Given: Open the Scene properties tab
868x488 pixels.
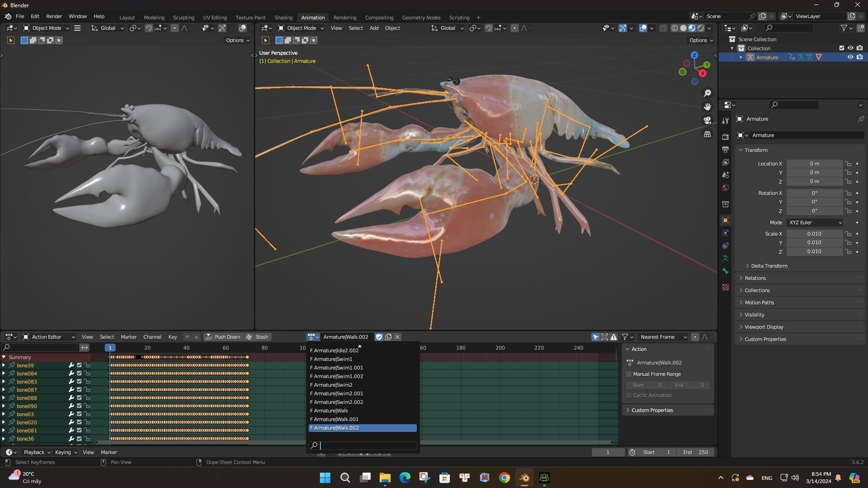Looking at the screenshot, I should [725, 175].
